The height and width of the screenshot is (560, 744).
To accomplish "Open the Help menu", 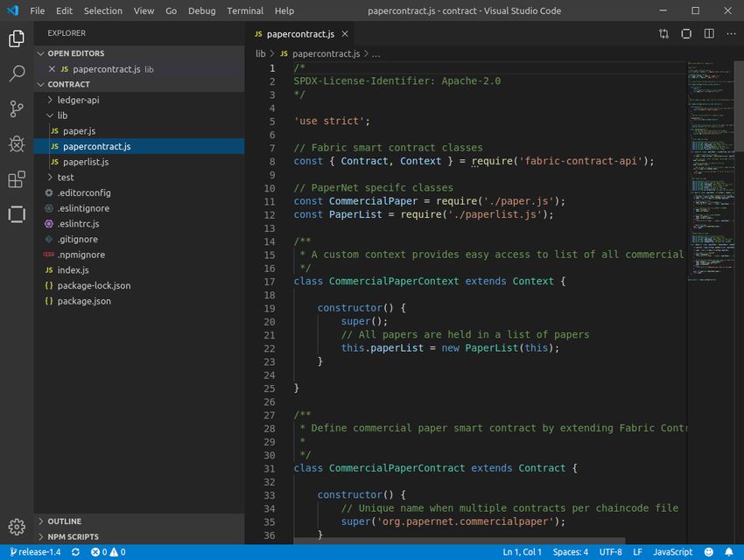I will (284, 10).
